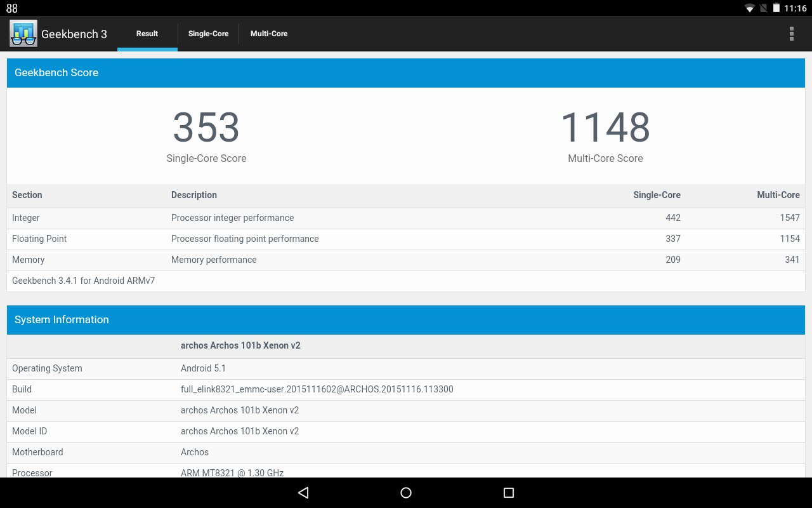This screenshot has height=508, width=812.
Task: Switch to the Single-Core tab
Action: click(x=208, y=34)
